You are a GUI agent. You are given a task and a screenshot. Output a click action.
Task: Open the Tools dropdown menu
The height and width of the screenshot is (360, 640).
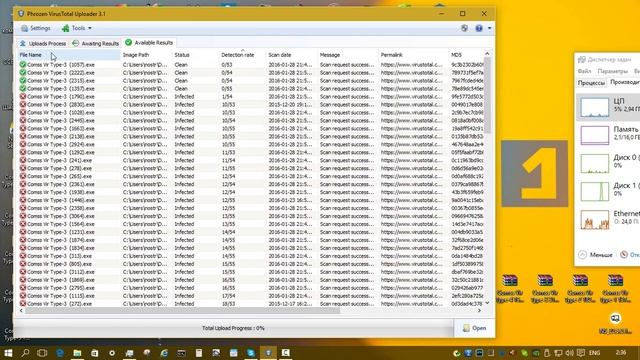(x=76, y=28)
